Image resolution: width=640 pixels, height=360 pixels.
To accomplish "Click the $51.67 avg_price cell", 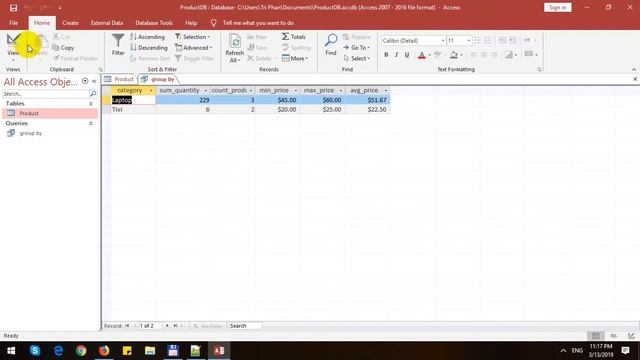I will 367,100.
